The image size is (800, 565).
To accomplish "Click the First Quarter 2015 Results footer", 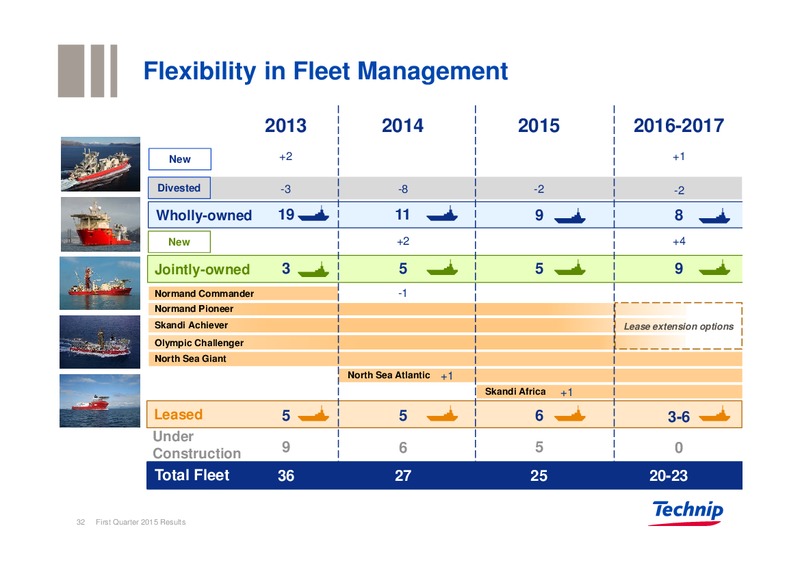I will pos(141,522).
